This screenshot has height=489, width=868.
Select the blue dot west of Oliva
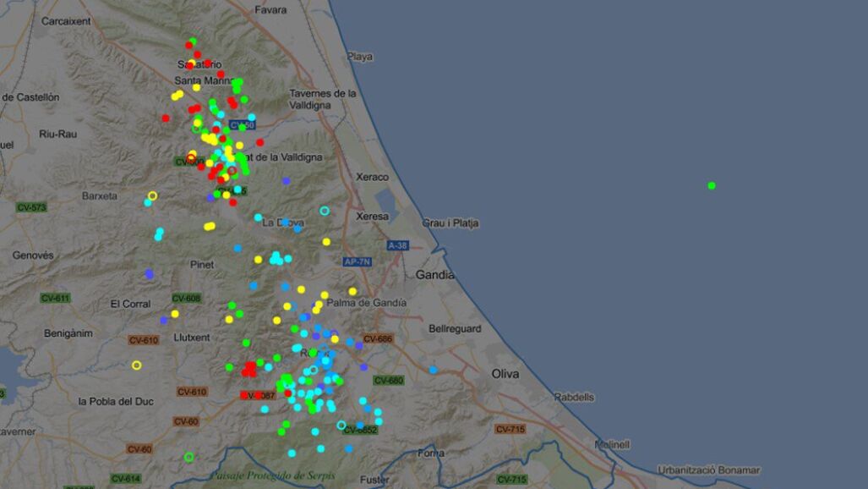click(x=433, y=370)
